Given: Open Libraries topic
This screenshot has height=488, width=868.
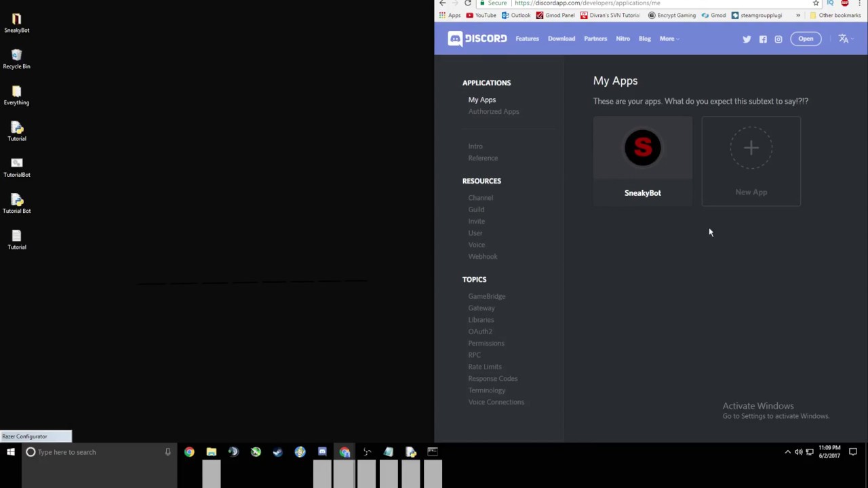Looking at the screenshot, I should coord(481,320).
